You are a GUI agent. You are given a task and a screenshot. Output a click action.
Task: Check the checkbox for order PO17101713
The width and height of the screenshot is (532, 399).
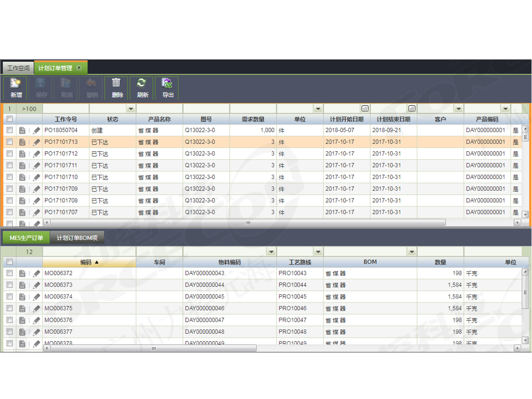point(10,142)
